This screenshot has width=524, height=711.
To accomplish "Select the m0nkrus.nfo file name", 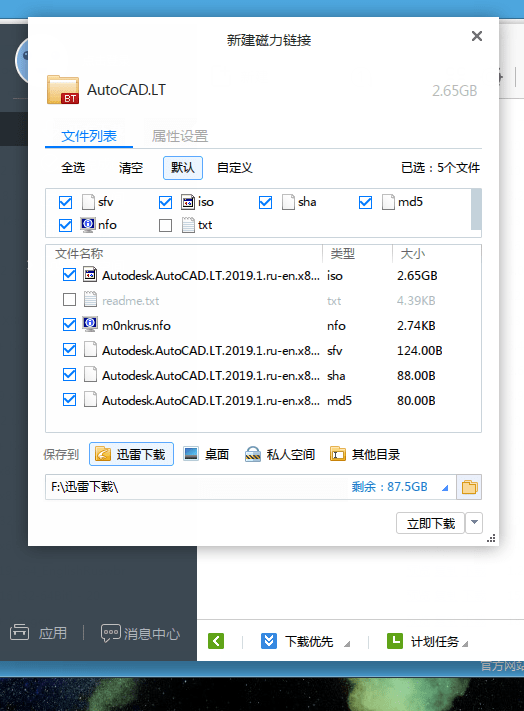I will pyautogui.click(x=136, y=326).
